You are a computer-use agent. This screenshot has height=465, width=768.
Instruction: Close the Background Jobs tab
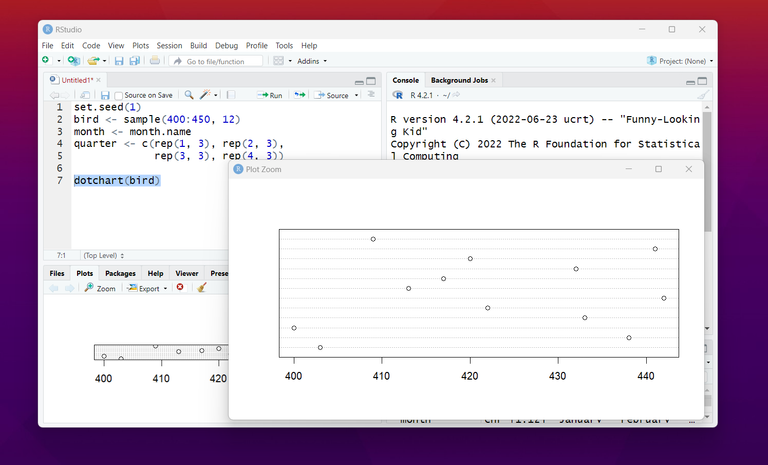coord(493,80)
